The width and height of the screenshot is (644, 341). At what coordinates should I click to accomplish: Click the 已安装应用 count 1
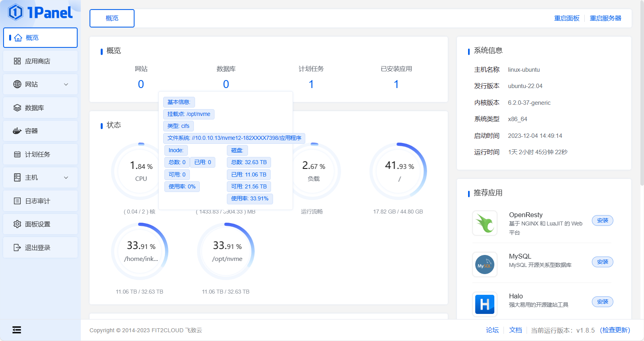click(x=396, y=84)
